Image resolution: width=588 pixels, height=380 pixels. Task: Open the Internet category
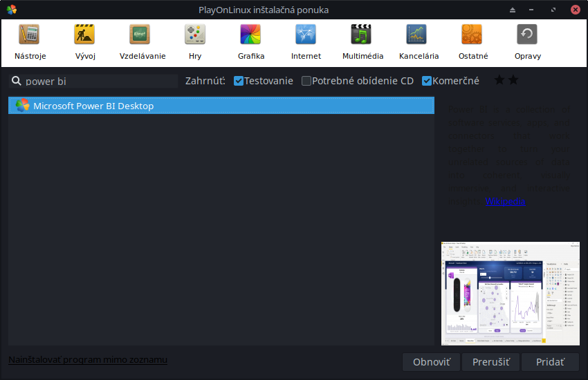(x=306, y=42)
